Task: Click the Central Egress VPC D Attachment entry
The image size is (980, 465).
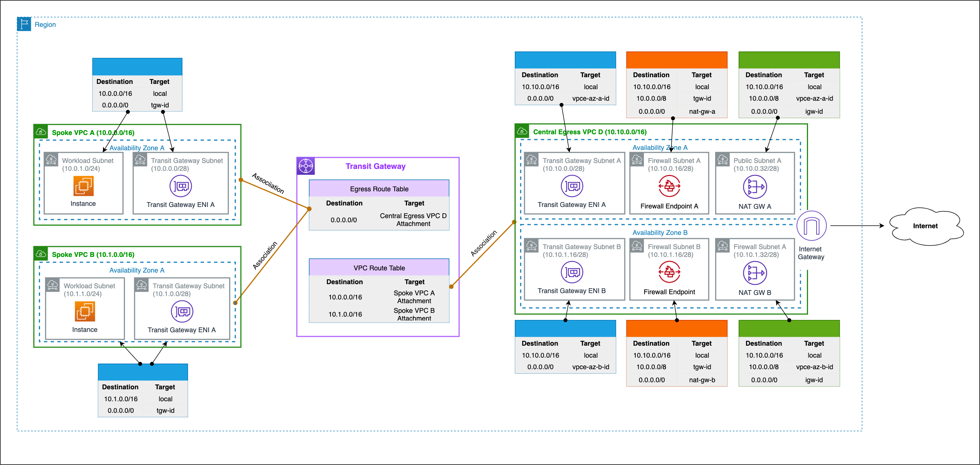Action: coord(413,219)
